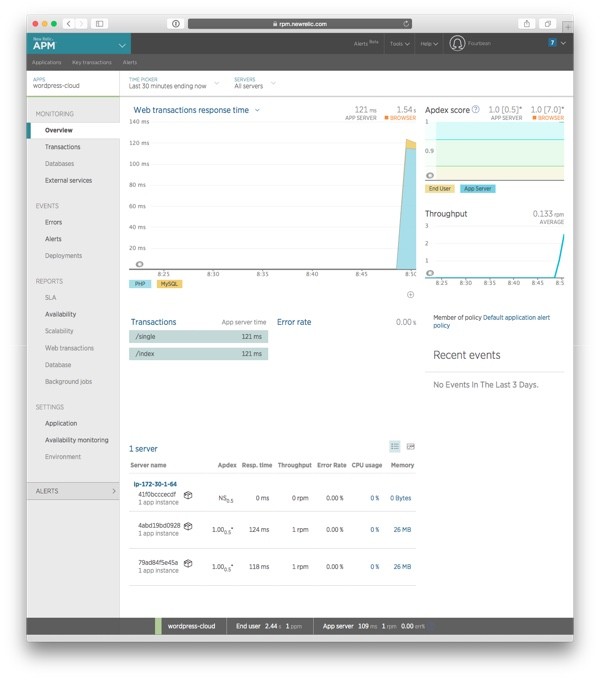The width and height of the screenshot is (600, 683).
Task: Open Deployments under Events
Action: click(x=63, y=256)
